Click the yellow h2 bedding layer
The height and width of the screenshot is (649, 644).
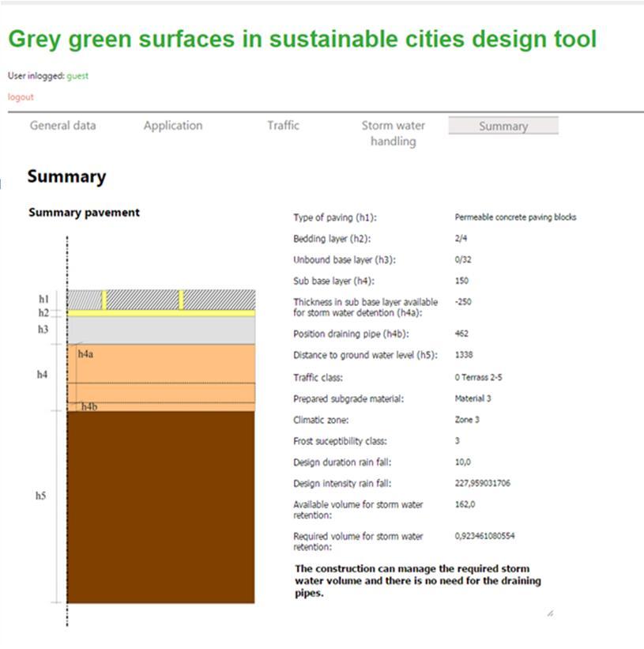(x=161, y=313)
